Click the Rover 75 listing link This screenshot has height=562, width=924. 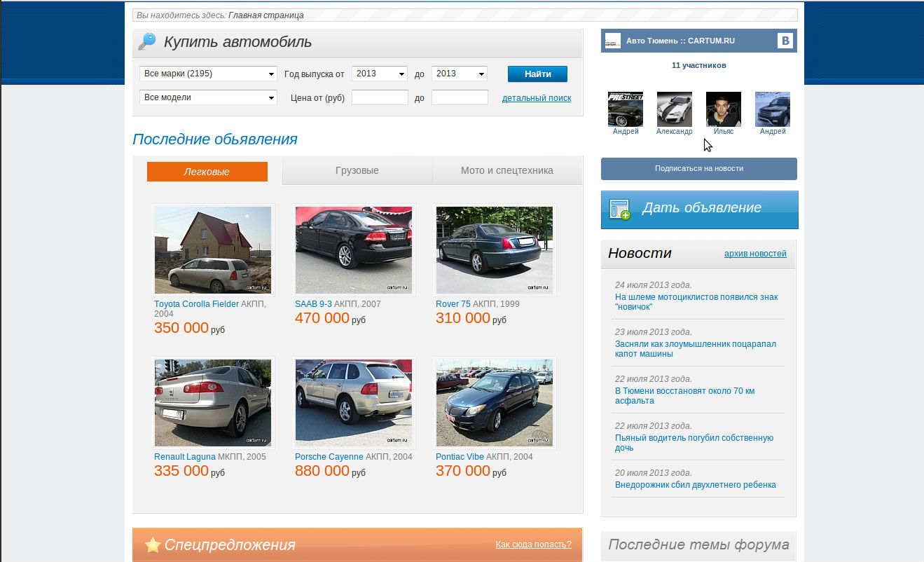coord(453,304)
